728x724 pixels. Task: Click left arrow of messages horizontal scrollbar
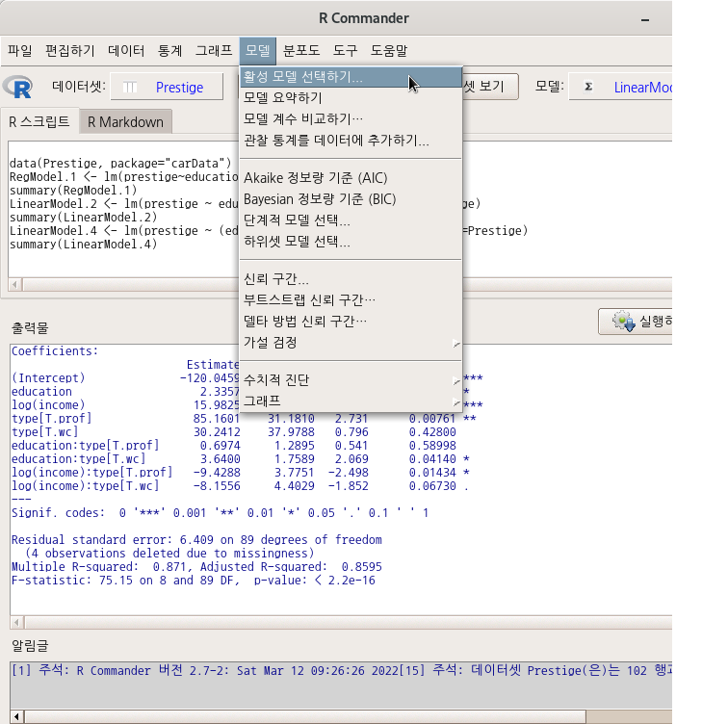(x=17, y=717)
